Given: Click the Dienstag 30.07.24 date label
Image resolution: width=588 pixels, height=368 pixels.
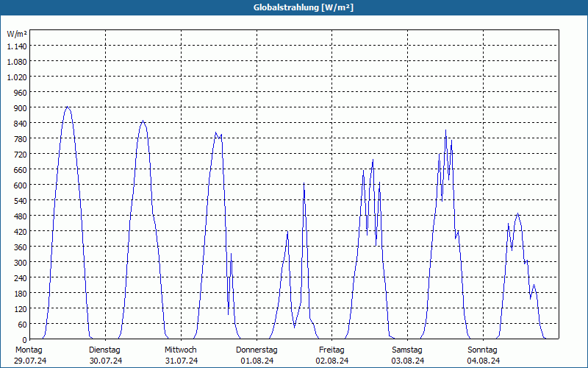Looking at the screenshot, I should 105,355.
